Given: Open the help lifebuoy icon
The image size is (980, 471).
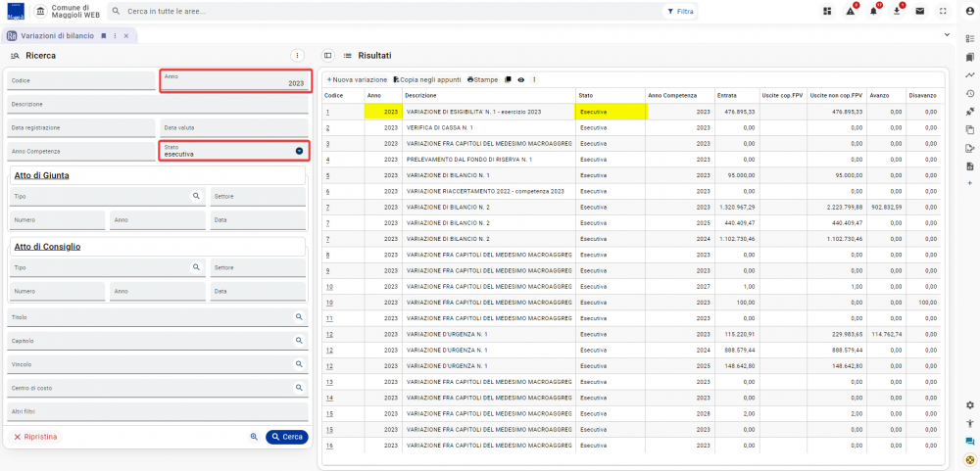Looking at the screenshot, I should point(970,459).
